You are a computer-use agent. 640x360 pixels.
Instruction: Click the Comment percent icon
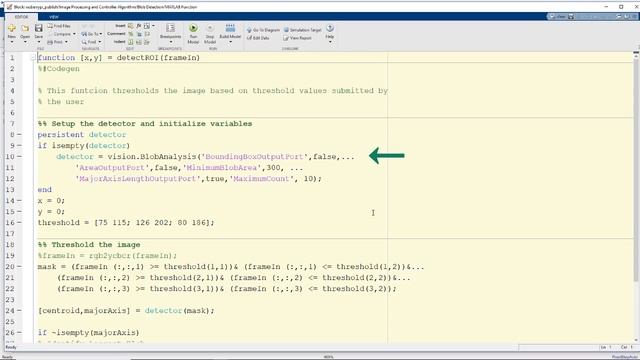(x=131, y=34)
